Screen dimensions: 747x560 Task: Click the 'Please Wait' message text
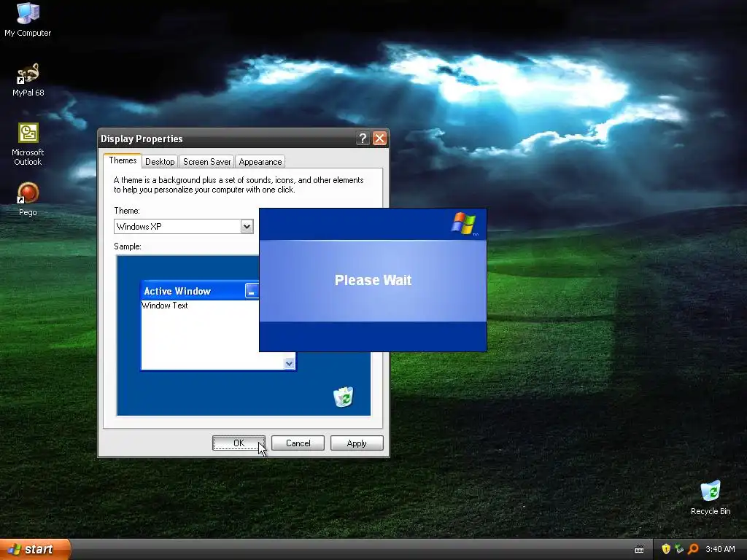(373, 280)
